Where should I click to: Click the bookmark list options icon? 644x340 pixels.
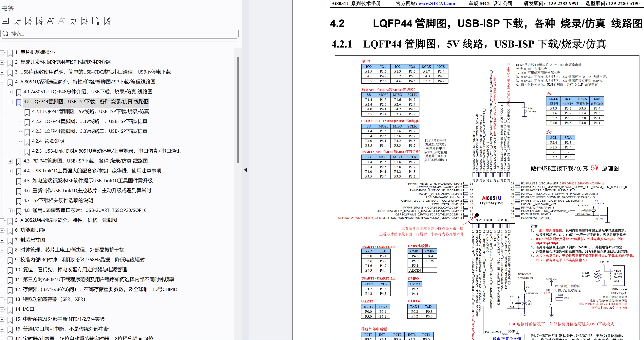click(x=5, y=21)
